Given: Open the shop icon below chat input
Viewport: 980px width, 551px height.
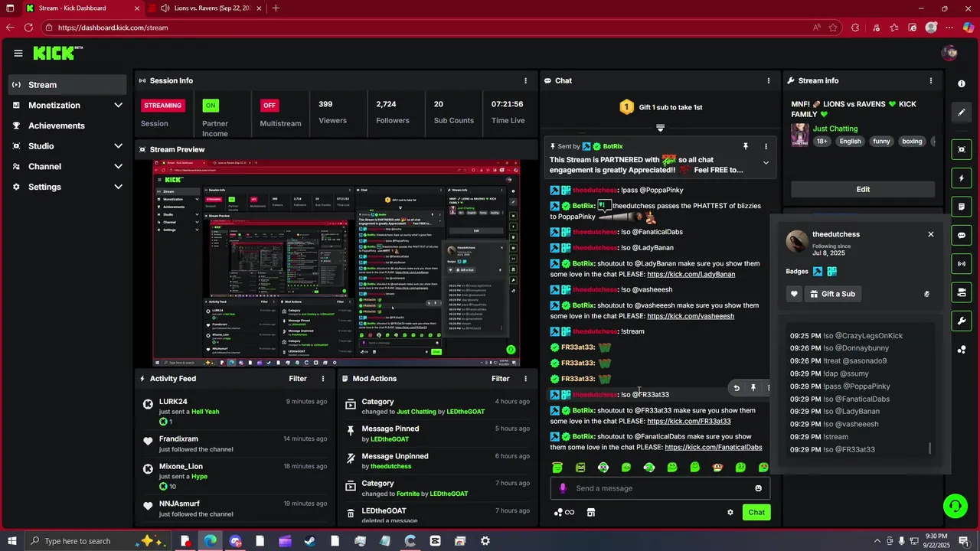Looking at the screenshot, I should (590, 513).
